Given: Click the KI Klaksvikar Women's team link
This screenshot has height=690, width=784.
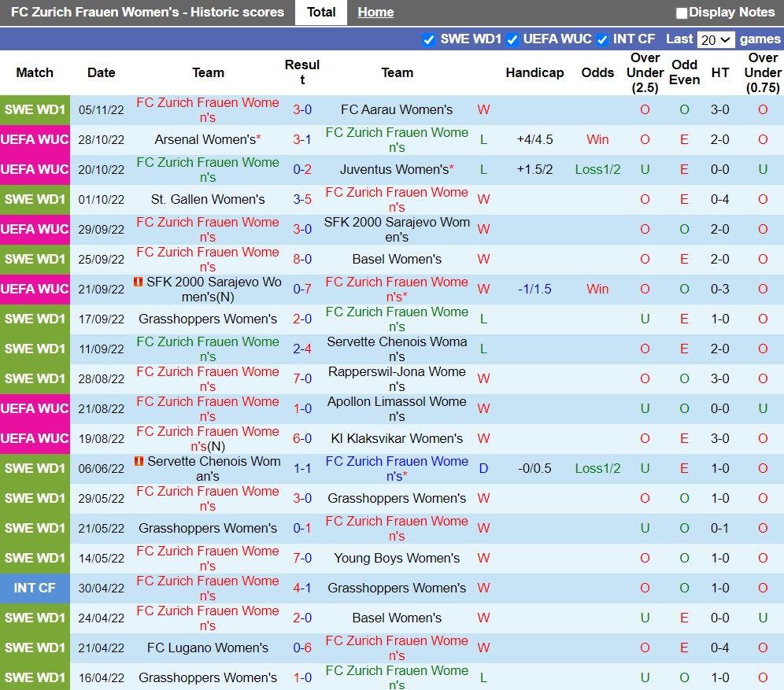Looking at the screenshot, I should [397, 438].
